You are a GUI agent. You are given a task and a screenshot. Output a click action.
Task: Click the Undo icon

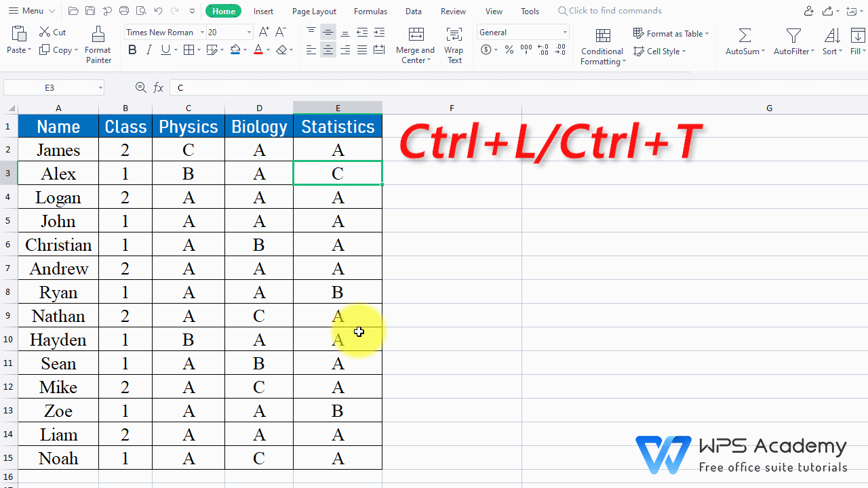(x=158, y=10)
